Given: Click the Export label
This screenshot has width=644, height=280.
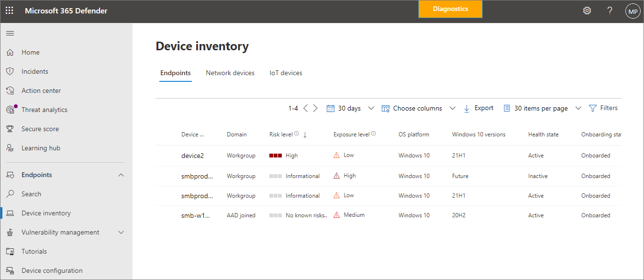Looking at the screenshot, I should pos(484,108).
